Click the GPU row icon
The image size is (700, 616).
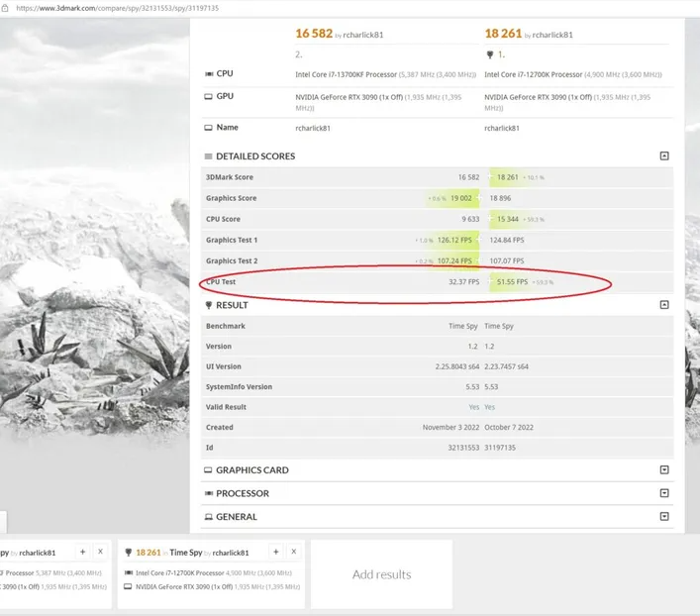pos(208,96)
